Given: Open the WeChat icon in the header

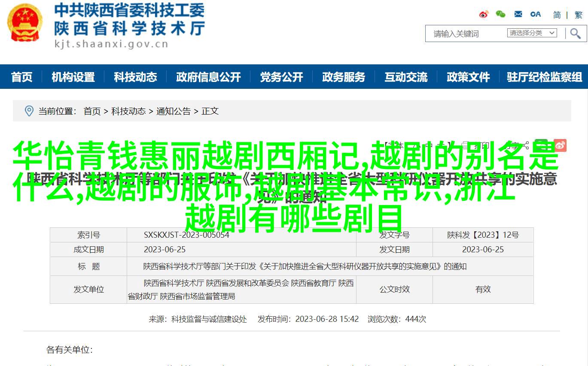Looking at the screenshot, I should [x=500, y=14].
